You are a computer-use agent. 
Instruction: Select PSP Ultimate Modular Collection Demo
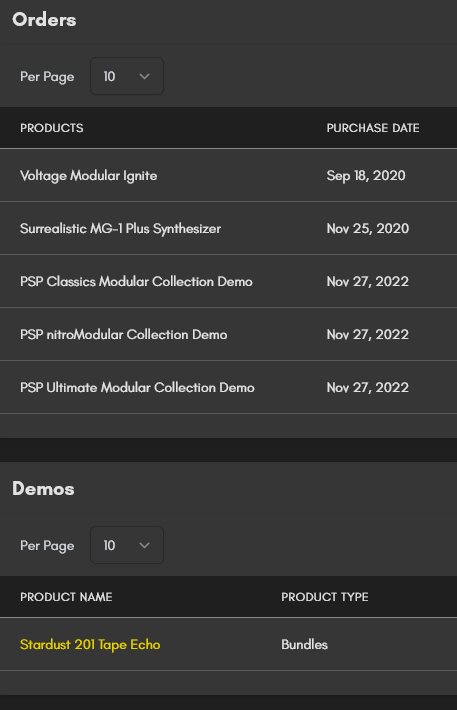tap(137, 388)
